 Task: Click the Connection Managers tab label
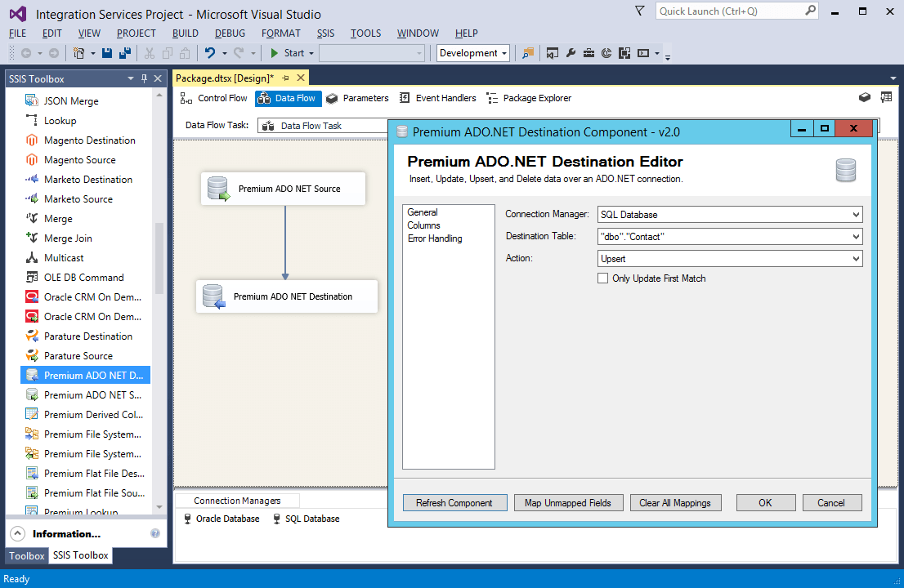point(237,501)
